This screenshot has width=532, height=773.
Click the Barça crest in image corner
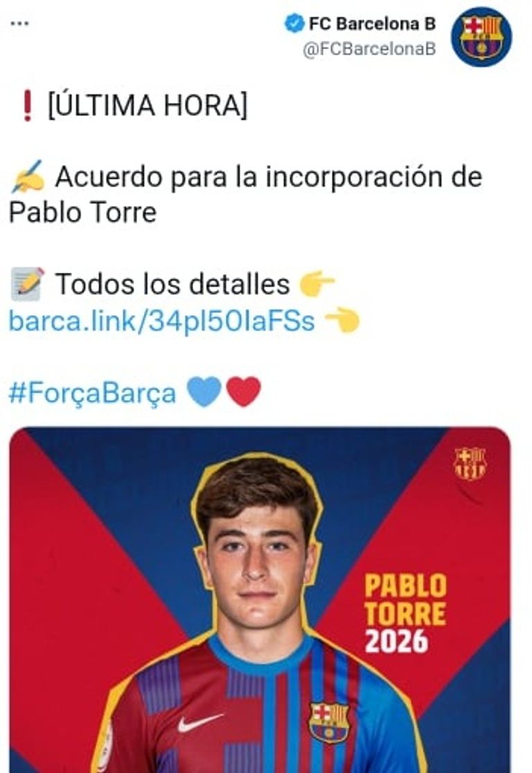(470, 463)
